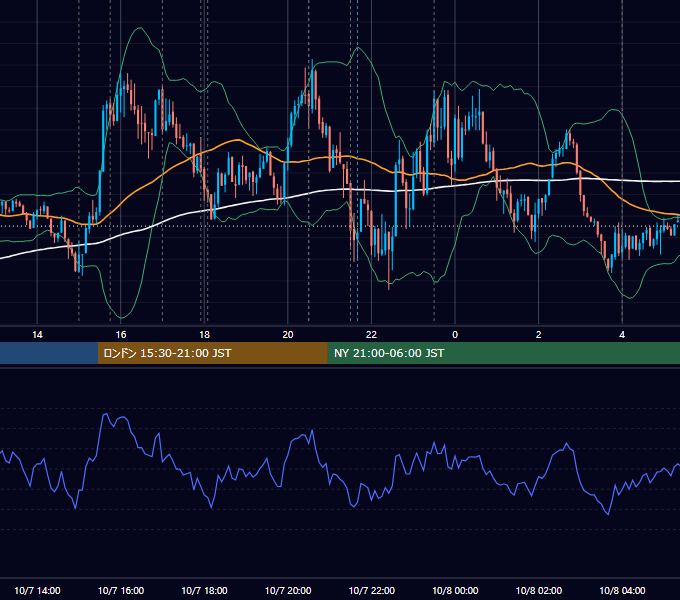The image size is (680, 600).
Task: Click the 0 hour label on chart axis
Action: coord(455,335)
